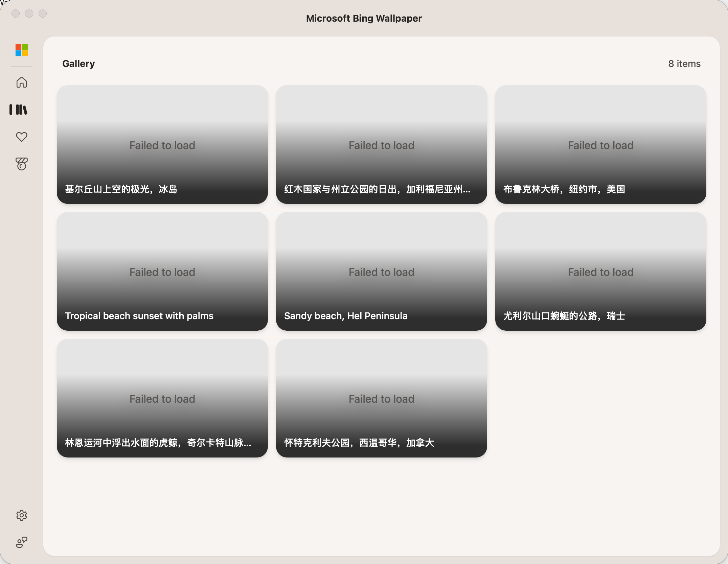Select Sandy beach, Hel Peninsula card
The width and height of the screenshot is (728, 564).
click(x=382, y=271)
